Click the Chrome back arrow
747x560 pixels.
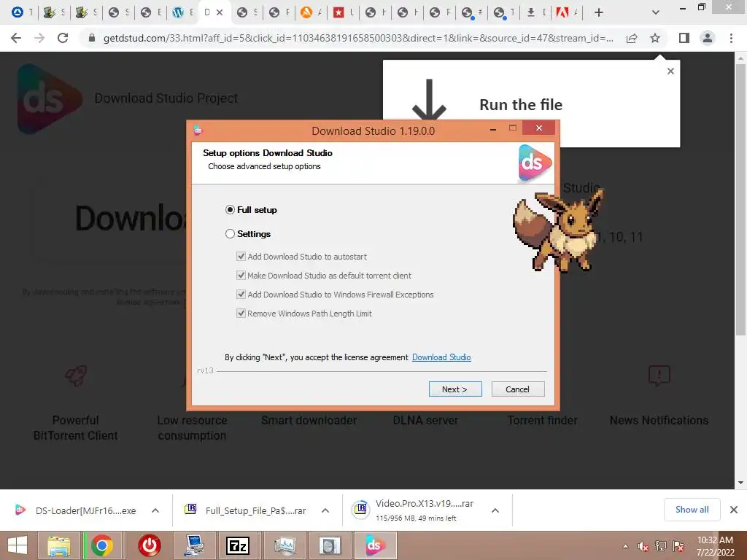click(x=16, y=38)
